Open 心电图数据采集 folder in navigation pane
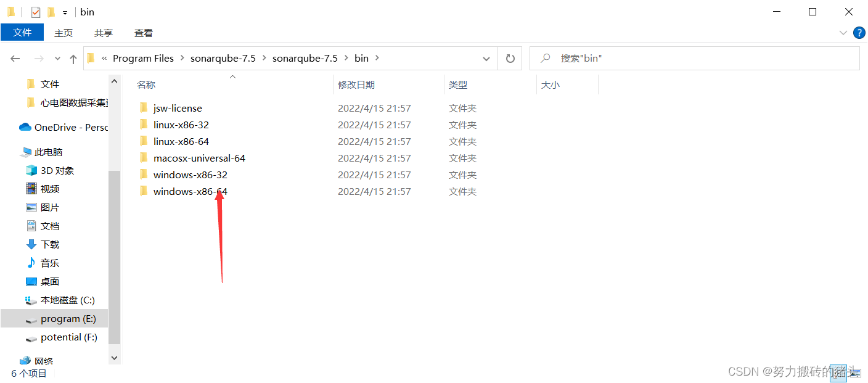 74,102
